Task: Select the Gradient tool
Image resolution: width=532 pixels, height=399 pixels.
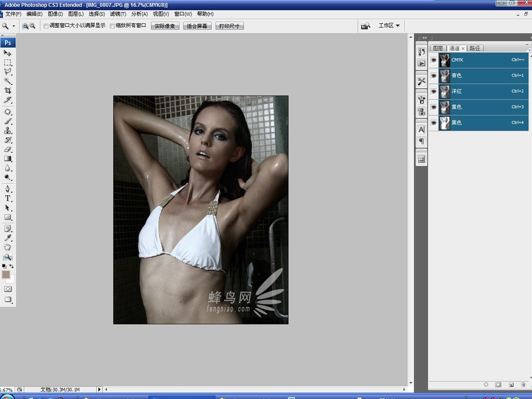Action: click(7, 158)
